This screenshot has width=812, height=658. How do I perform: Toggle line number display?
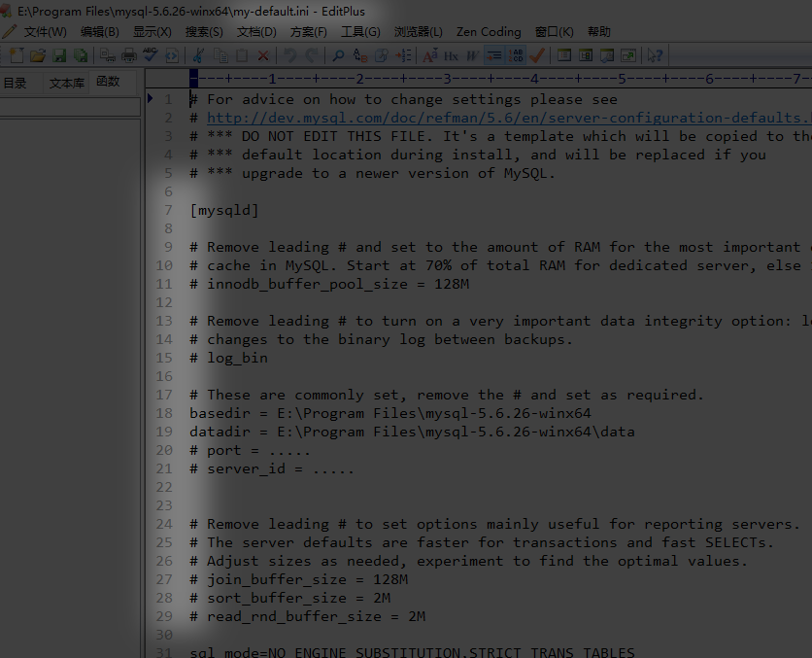tap(516, 55)
